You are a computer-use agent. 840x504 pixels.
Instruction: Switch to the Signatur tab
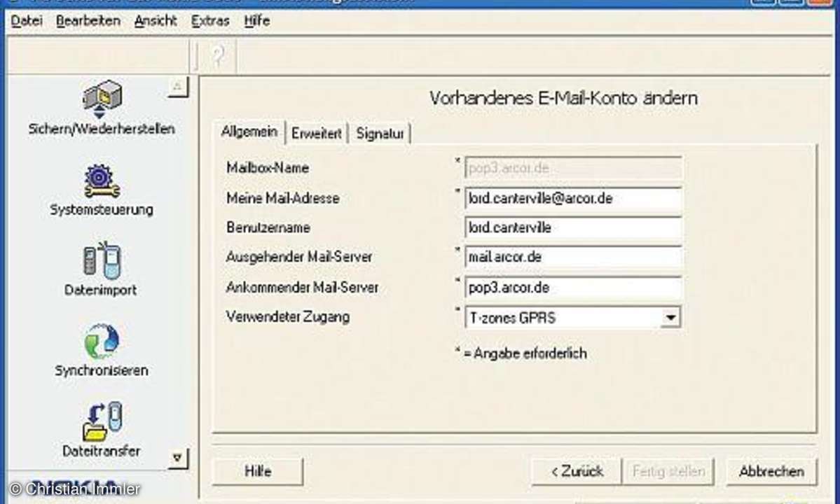(x=380, y=133)
